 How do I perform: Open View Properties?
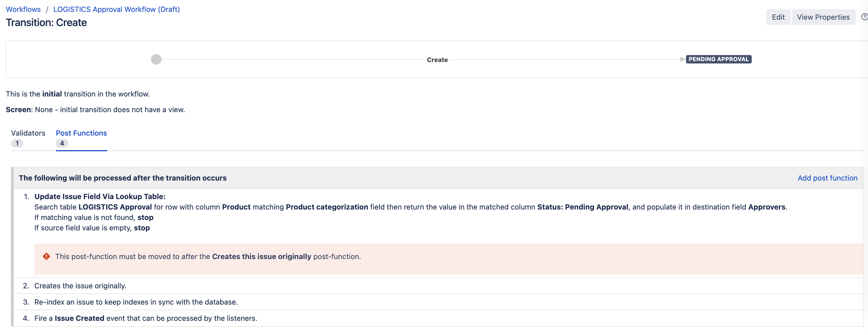click(x=823, y=17)
